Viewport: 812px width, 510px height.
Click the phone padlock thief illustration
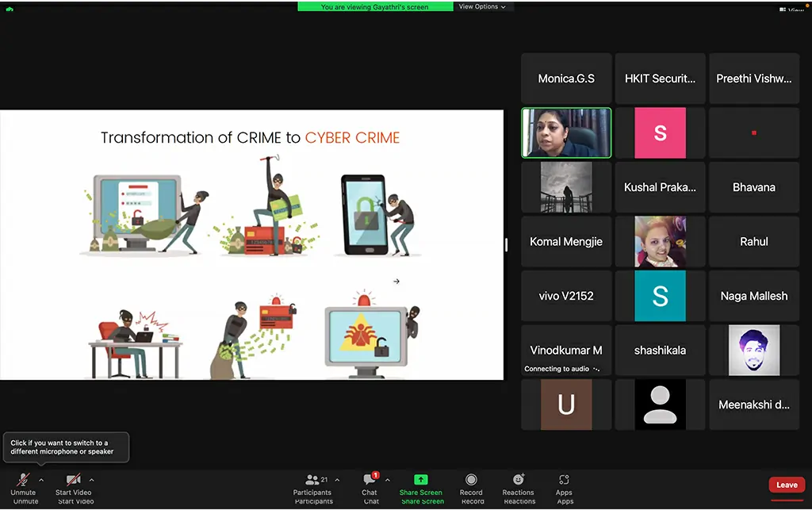377,215
